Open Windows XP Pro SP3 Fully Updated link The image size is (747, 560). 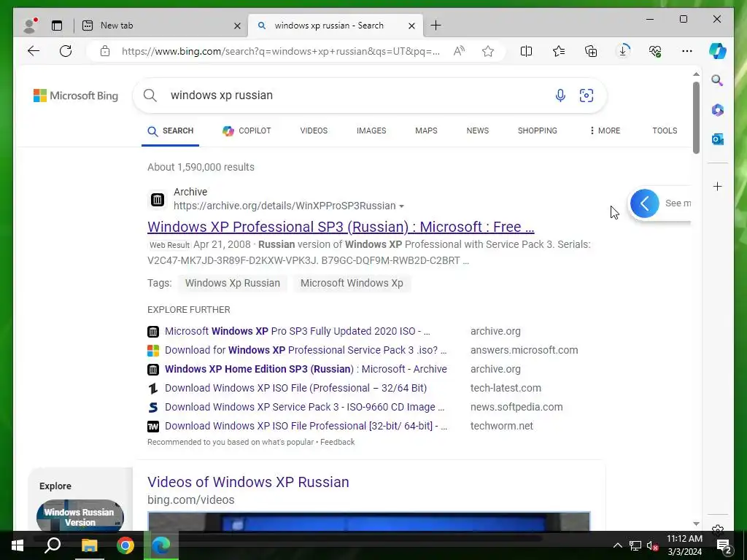coord(298,332)
